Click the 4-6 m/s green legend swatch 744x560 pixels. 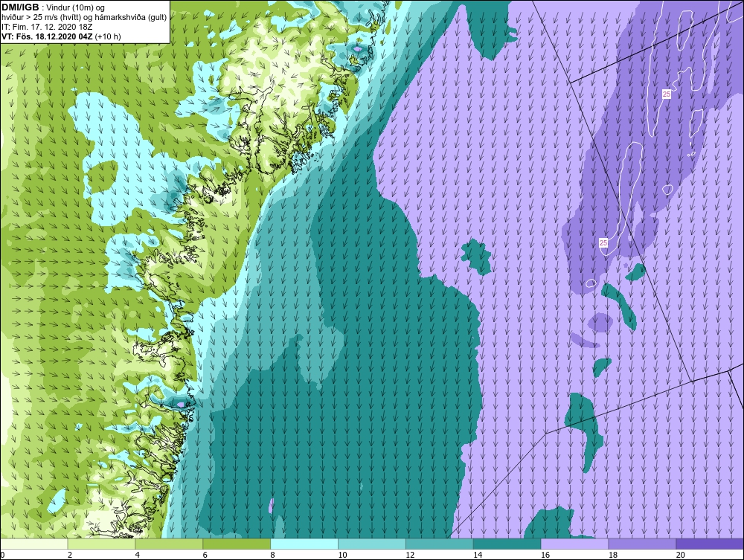click(169, 544)
